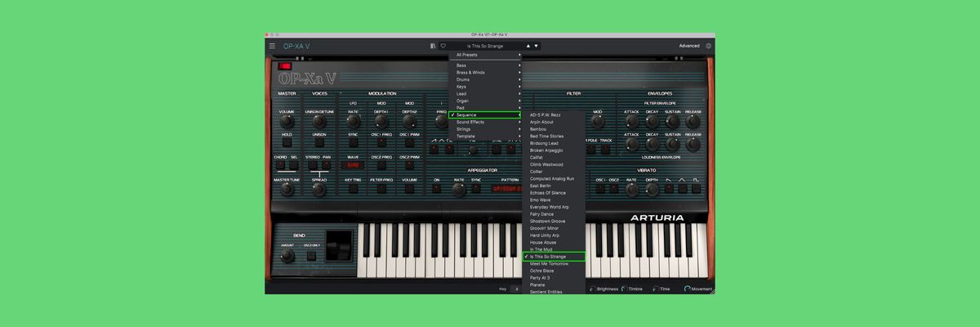Click the Unison Detune knob
The image size is (980, 327).
(319, 121)
